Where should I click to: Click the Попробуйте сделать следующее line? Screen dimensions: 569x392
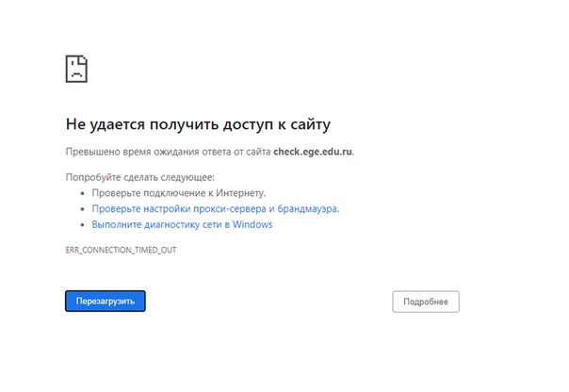[x=140, y=177]
